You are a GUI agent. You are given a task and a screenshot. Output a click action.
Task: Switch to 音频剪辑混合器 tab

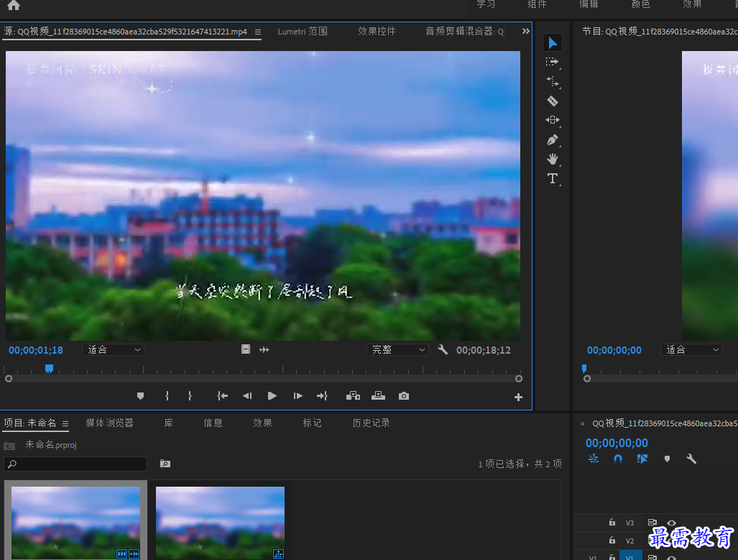coord(464,32)
